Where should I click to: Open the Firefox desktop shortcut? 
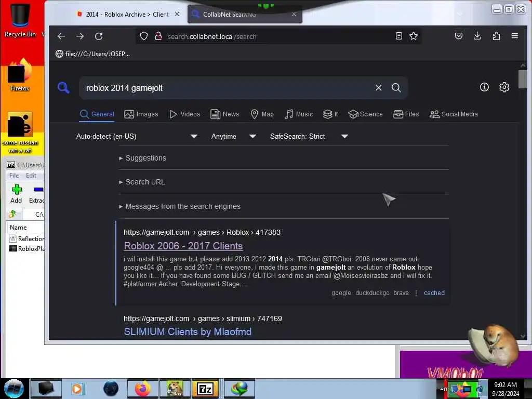click(x=20, y=75)
